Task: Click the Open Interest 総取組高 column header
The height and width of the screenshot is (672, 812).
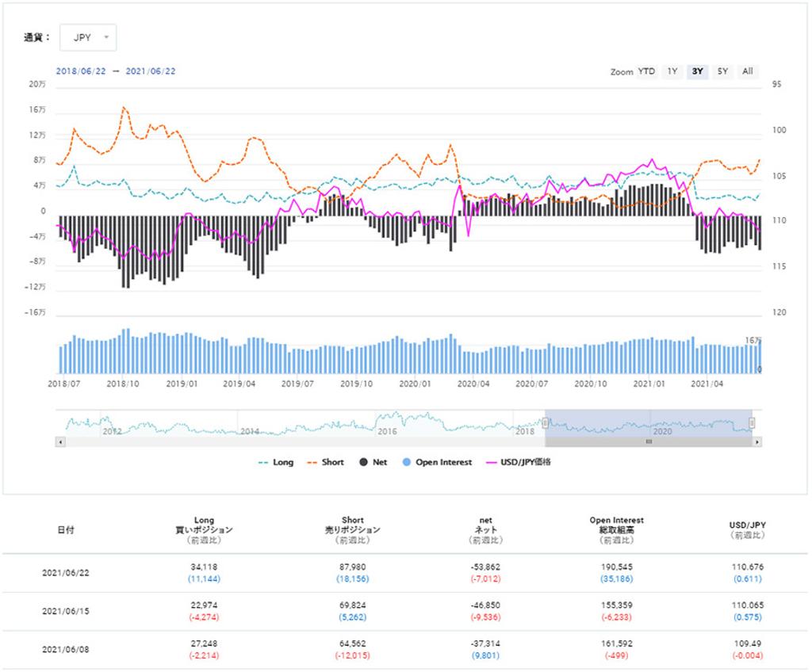Action: tap(617, 530)
